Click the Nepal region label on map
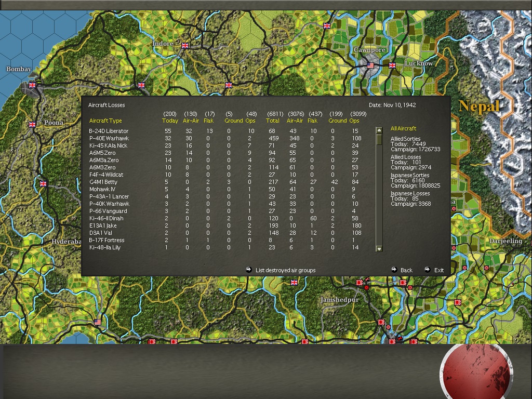This screenshot has width=532, height=399. [x=479, y=106]
